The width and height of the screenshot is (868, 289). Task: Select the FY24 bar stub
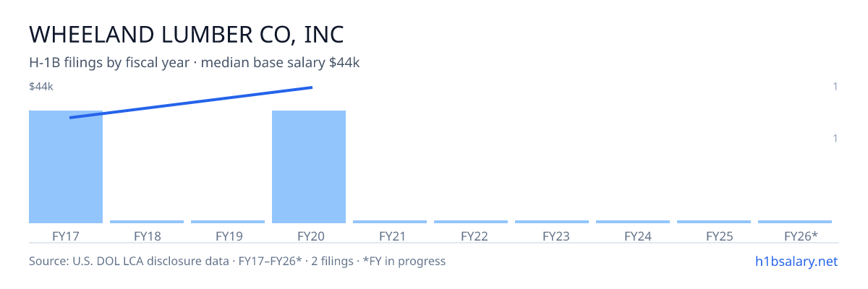[x=633, y=222]
